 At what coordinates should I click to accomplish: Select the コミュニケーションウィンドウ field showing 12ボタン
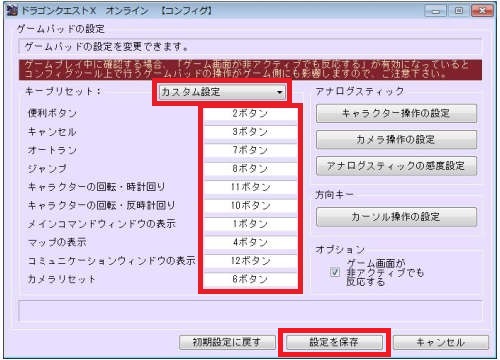(250, 261)
